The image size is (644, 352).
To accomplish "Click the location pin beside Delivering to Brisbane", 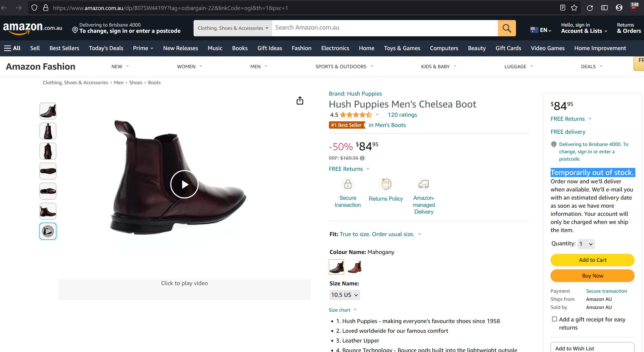I will tap(554, 145).
